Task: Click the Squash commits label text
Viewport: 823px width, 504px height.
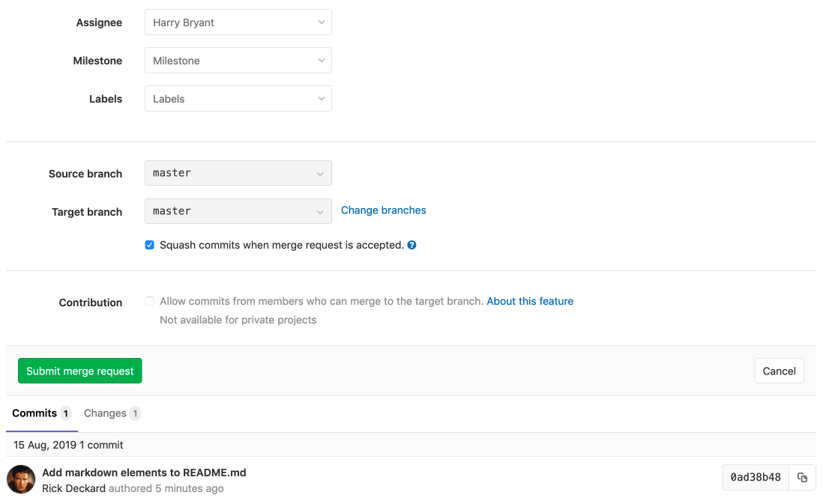Action: click(282, 245)
